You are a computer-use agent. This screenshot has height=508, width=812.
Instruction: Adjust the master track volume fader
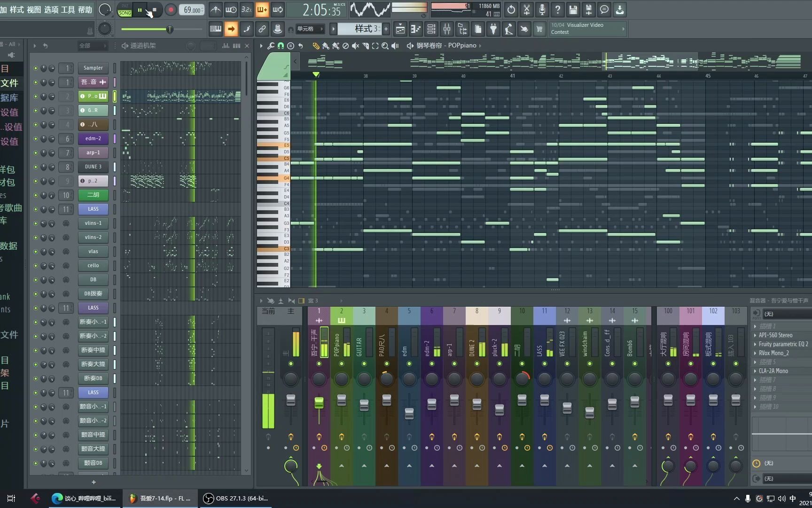click(x=291, y=400)
